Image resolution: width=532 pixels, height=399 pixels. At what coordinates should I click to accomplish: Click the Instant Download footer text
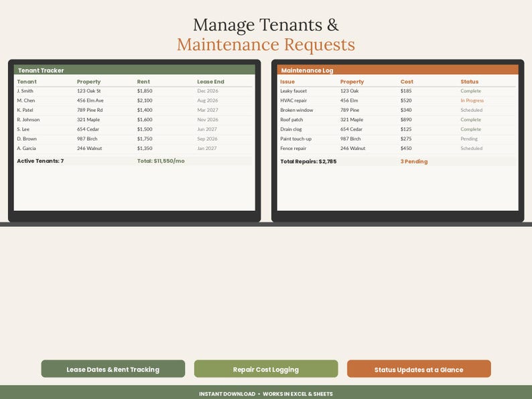227,394
